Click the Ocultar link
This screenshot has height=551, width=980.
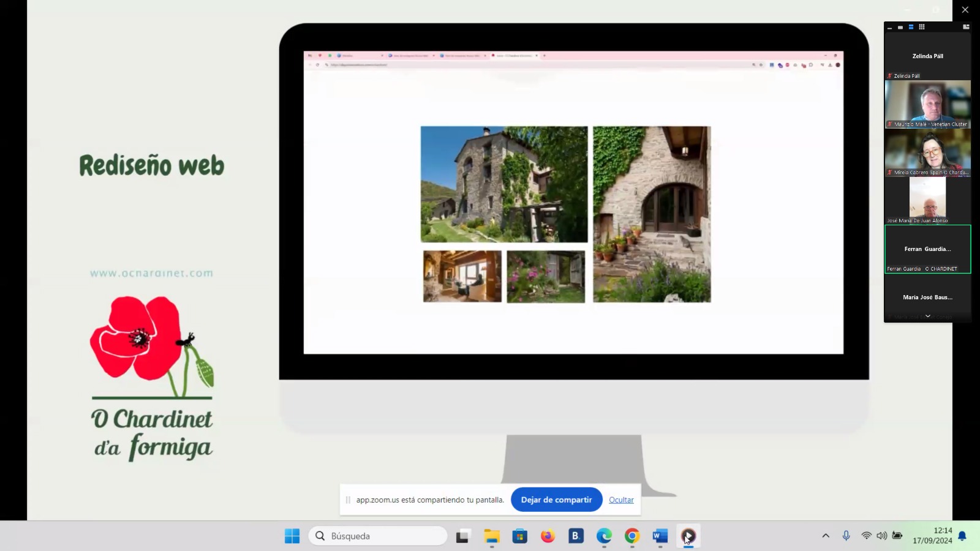click(621, 500)
